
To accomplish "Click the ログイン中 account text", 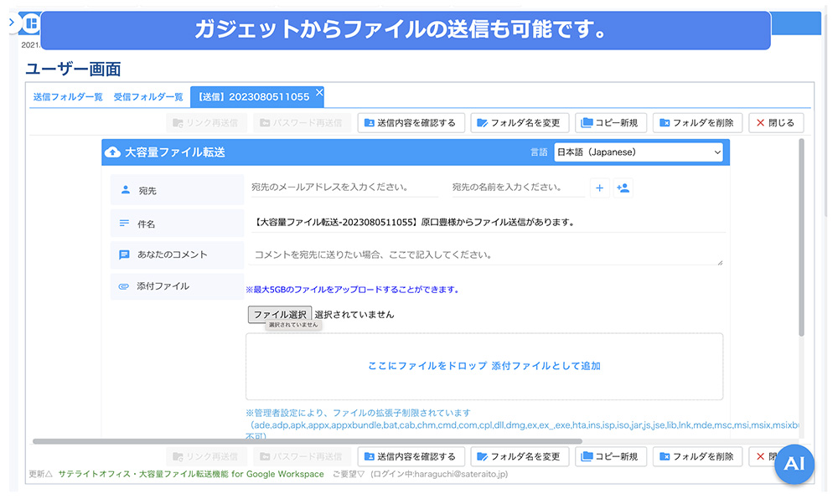I will 439,474.
